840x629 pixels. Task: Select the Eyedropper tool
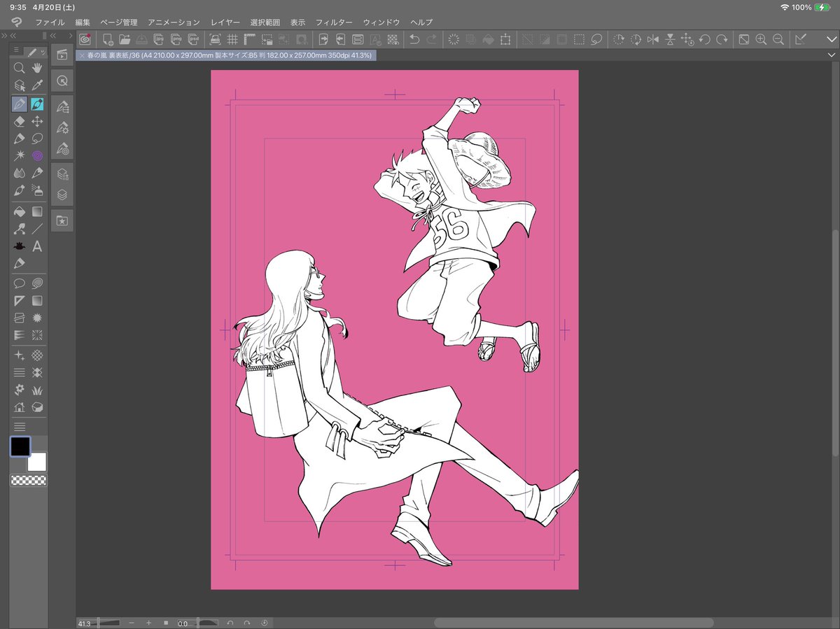point(37,85)
